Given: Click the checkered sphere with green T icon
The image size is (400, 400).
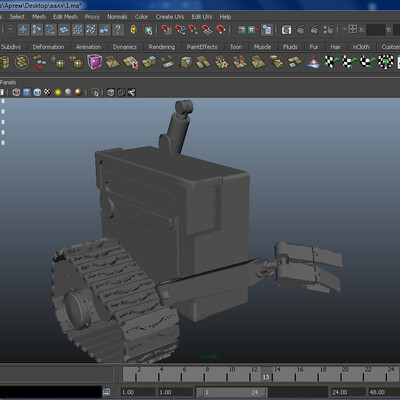Looking at the screenshot, I should tap(386, 62).
